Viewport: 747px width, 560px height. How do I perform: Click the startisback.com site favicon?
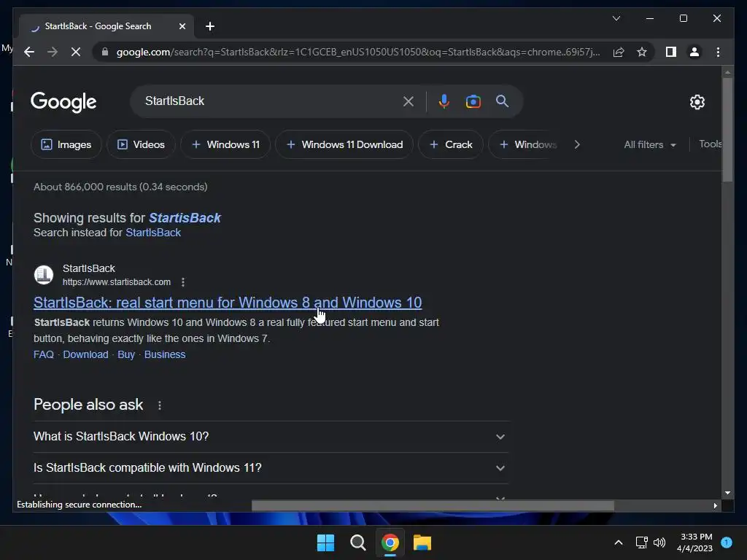click(x=43, y=275)
